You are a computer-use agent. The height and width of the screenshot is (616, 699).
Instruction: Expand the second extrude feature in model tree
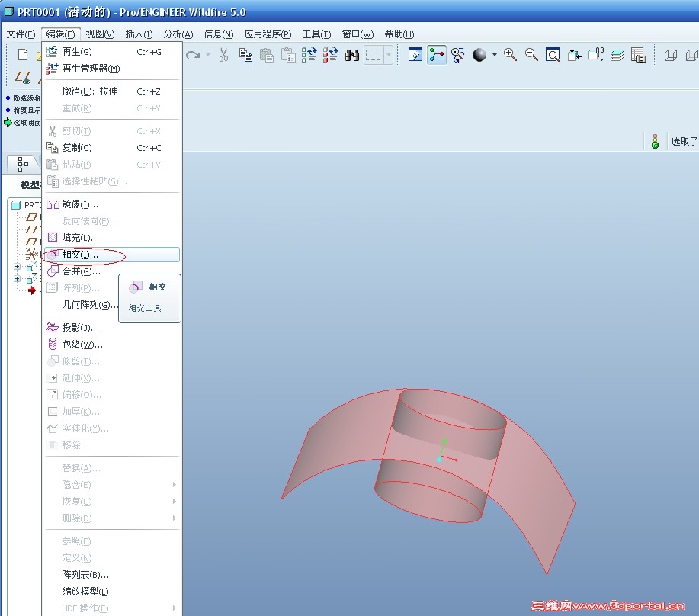pyautogui.click(x=18, y=278)
